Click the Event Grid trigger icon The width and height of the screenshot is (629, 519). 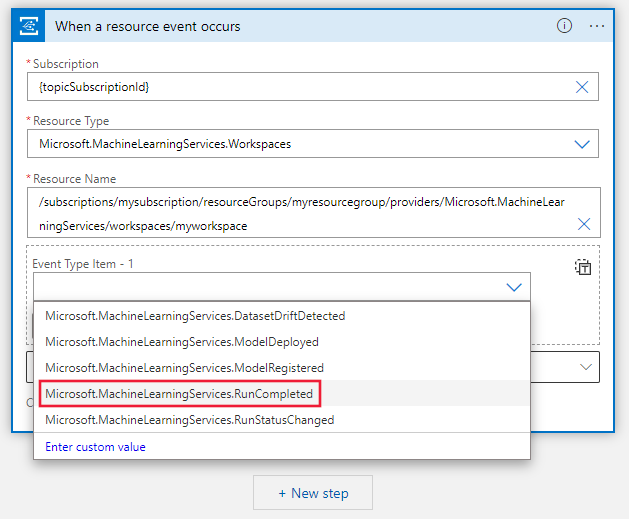(x=32, y=26)
